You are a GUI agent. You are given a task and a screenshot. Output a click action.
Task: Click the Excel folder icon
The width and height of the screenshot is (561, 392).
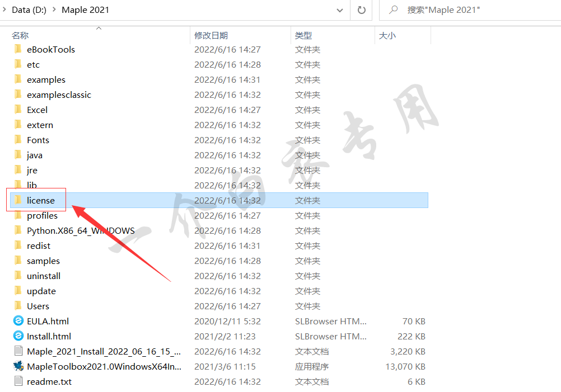coord(18,110)
